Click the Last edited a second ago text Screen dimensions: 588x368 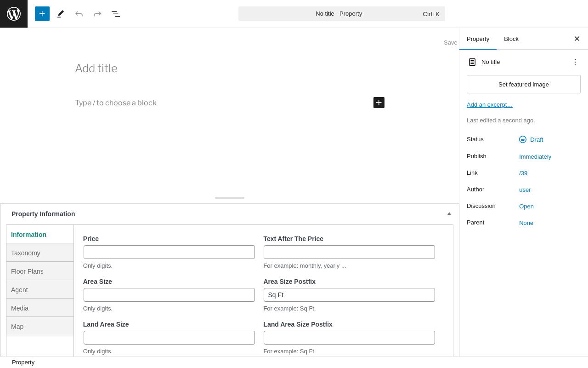pyautogui.click(x=501, y=121)
